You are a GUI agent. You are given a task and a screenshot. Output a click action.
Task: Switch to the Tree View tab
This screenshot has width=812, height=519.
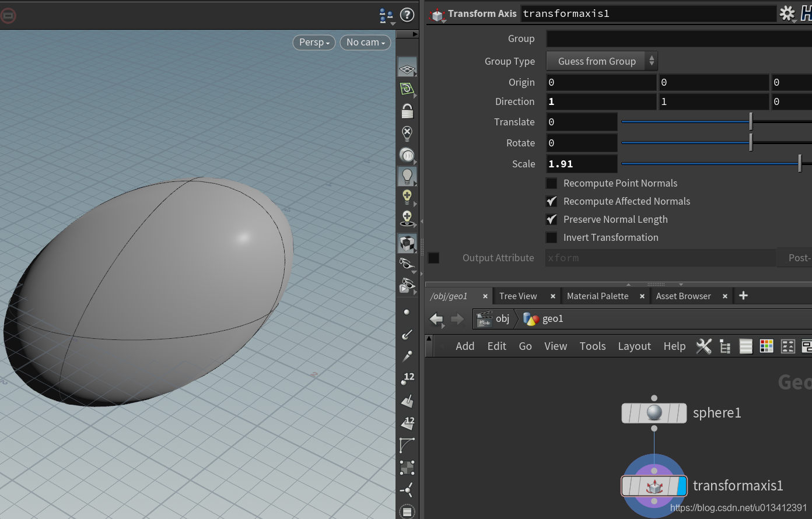[518, 296]
